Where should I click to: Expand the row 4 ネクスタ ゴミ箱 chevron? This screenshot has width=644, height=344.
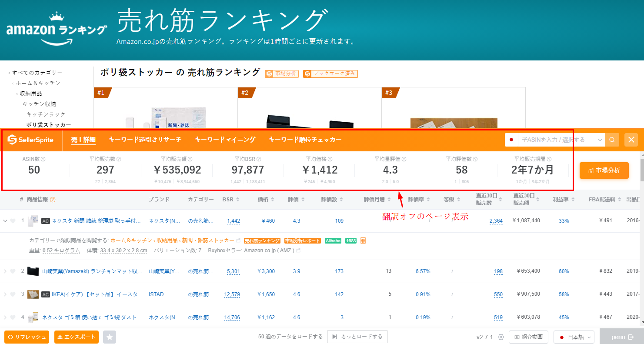point(5,317)
